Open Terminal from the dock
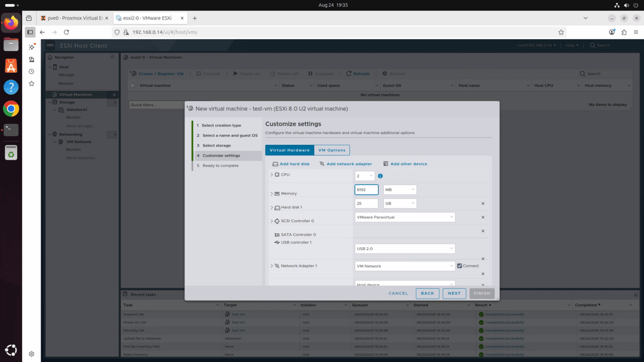Screen dimensions: 644x362 click(x=11, y=130)
